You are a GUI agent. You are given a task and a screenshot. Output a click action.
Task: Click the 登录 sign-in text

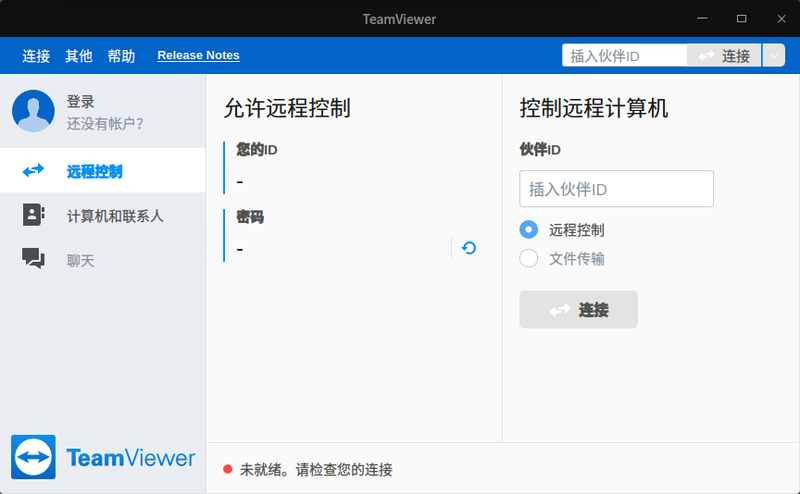(x=81, y=102)
